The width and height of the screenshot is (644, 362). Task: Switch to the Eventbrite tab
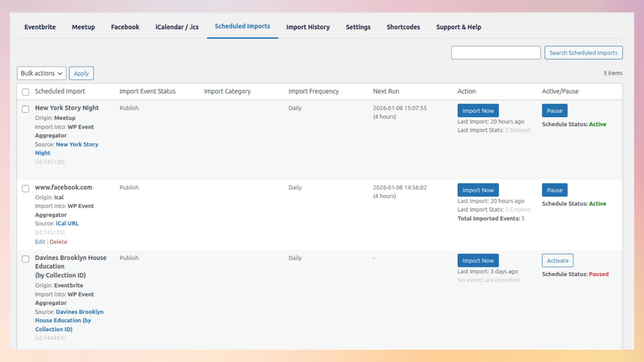click(x=40, y=27)
